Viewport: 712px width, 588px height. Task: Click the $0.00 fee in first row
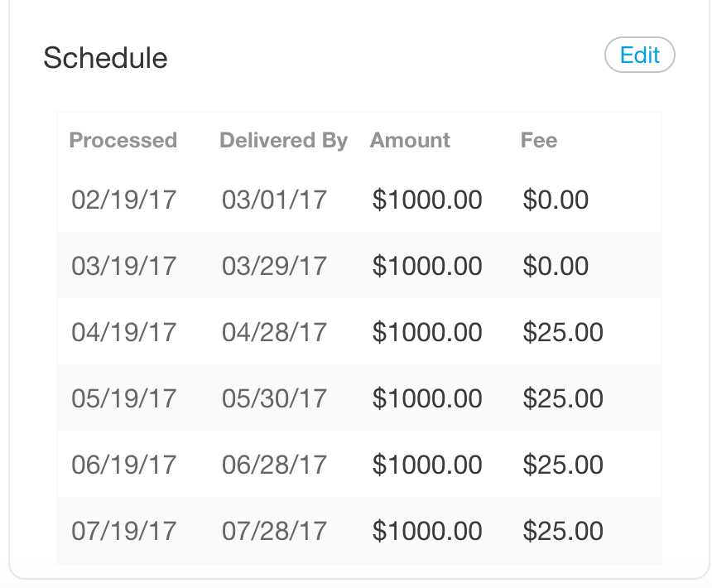tap(556, 200)
